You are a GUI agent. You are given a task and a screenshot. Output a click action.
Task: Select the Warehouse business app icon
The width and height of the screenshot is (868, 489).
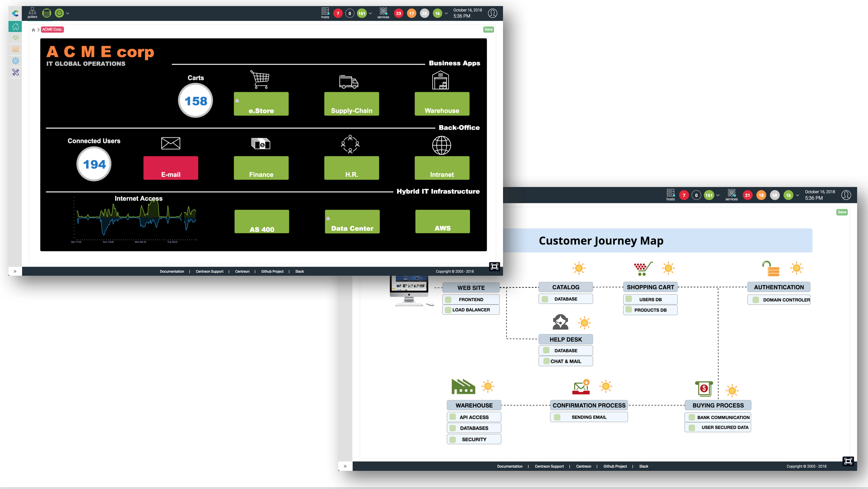(x=441, y=81)
